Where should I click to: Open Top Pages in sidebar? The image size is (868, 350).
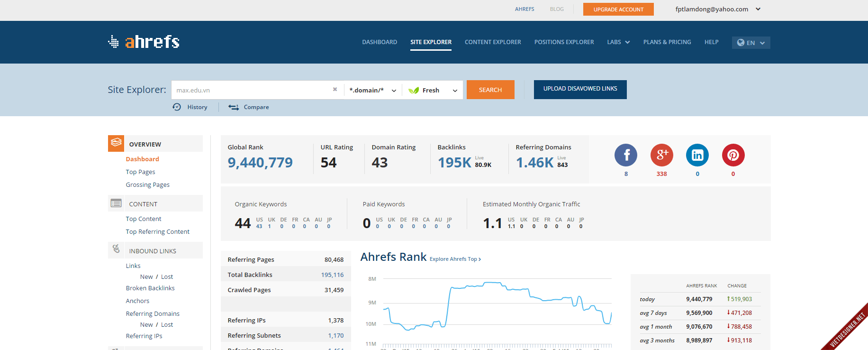pos(140,172)
